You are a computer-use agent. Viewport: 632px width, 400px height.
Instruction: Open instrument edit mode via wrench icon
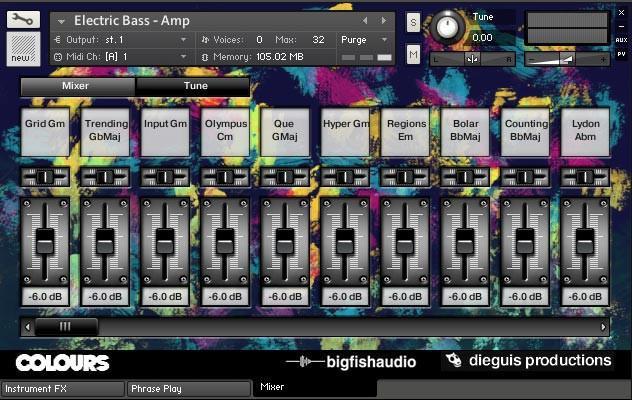coord(23,17)
